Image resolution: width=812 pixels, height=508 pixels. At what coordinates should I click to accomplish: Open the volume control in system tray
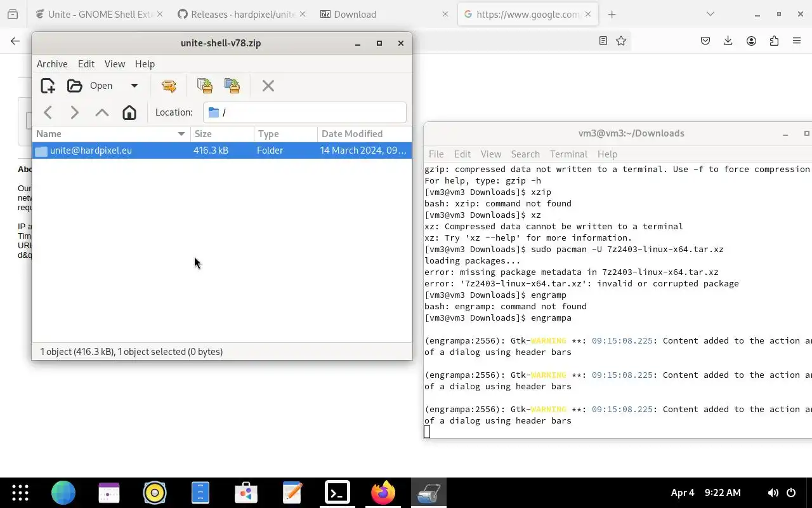773,493
